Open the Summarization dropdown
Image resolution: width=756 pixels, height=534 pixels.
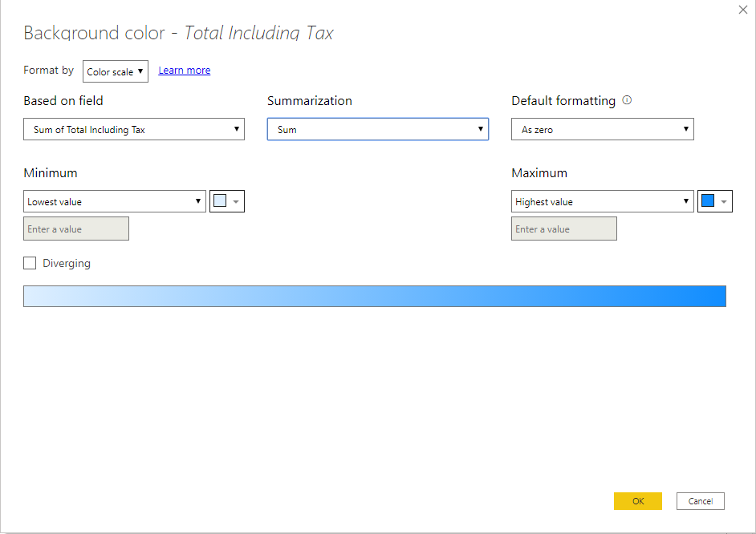coord(377,129)
